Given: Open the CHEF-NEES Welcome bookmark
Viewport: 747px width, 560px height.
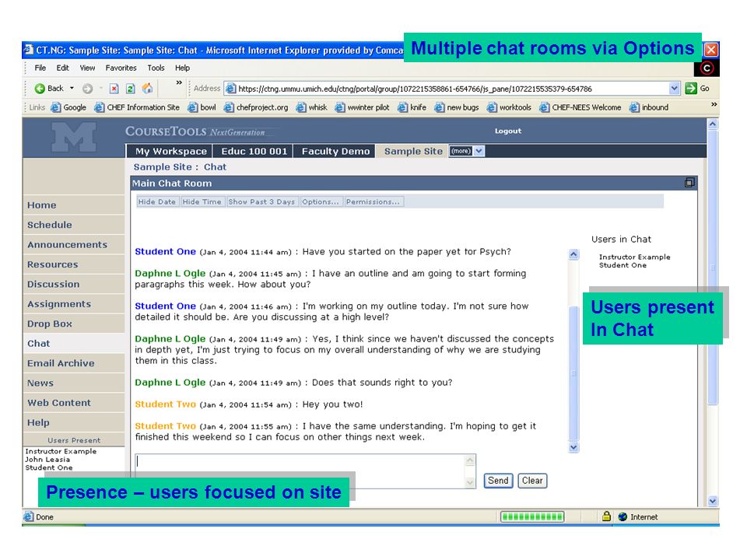Looking at the screenshot, I should [580, 107].
